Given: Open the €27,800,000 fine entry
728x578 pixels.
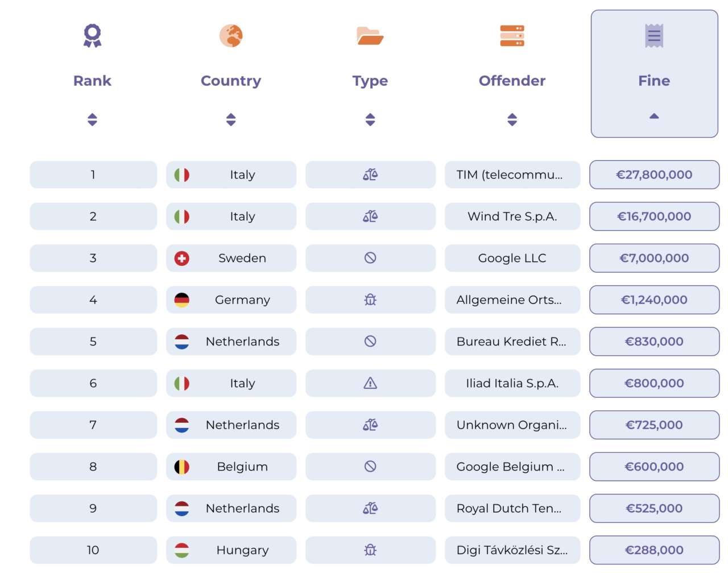Looking at the screenshot, I should [x=654, y=174].
